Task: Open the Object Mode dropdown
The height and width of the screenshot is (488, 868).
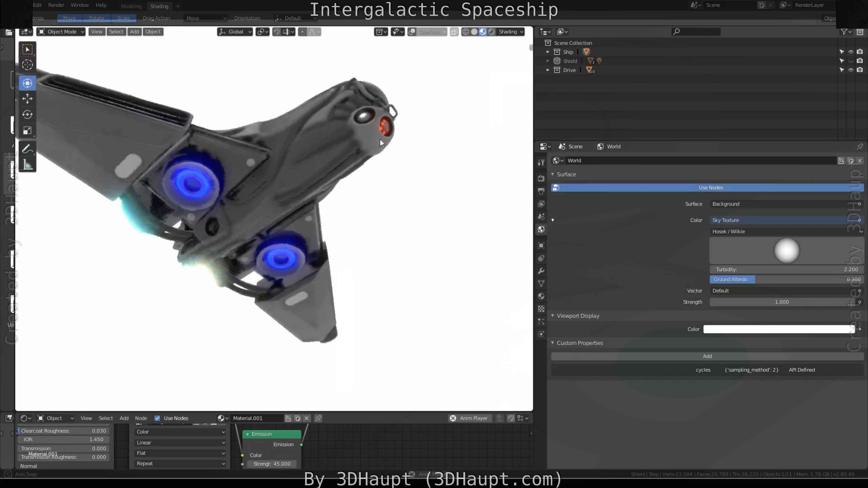Action: click(x=61, y=32)
